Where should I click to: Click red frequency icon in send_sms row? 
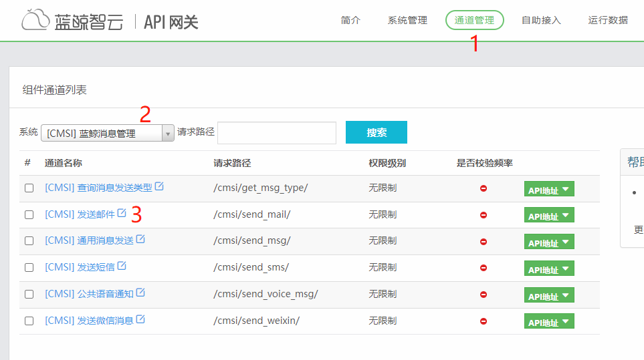[484, 268]
